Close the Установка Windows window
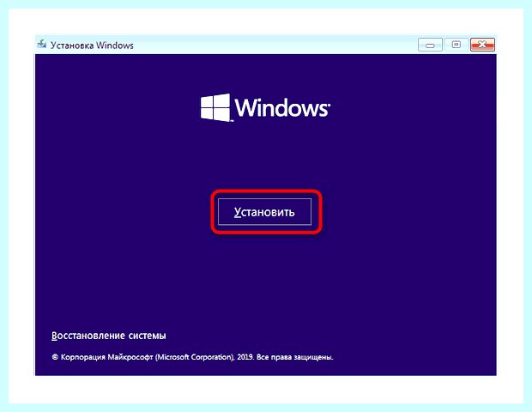532x412 pixels. point(482,45)
